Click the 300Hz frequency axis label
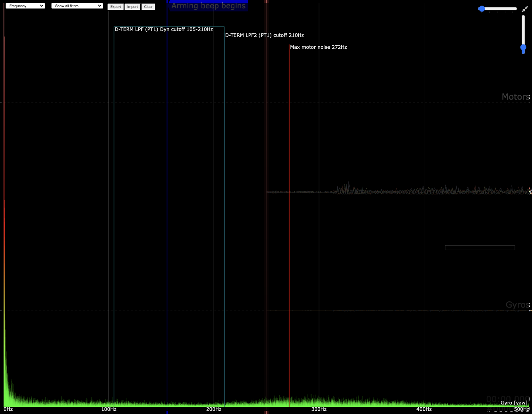 (x=319, y=409)
